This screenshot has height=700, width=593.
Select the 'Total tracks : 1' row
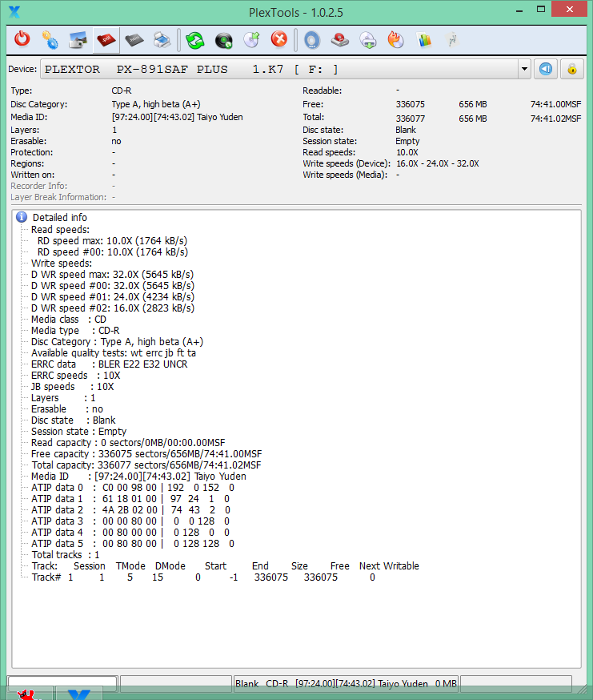66,554
